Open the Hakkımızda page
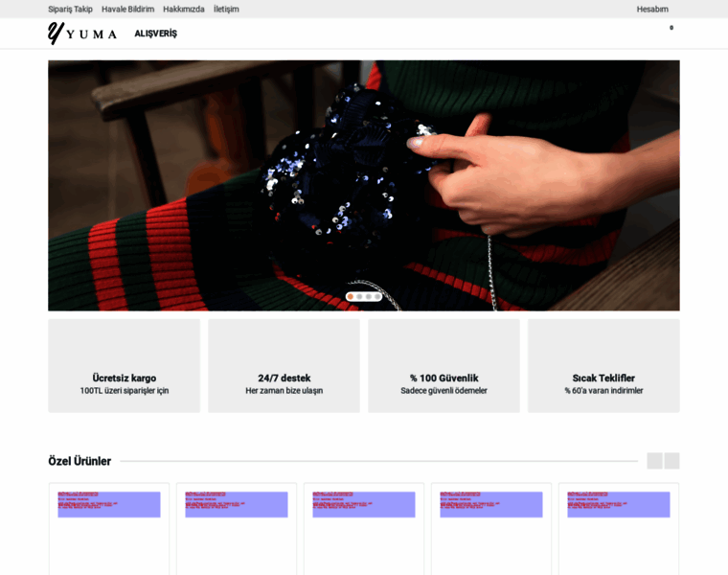Image resolution: width=728 pixels, height=575 pixels. pyautogui.click(x=183, y=10)
